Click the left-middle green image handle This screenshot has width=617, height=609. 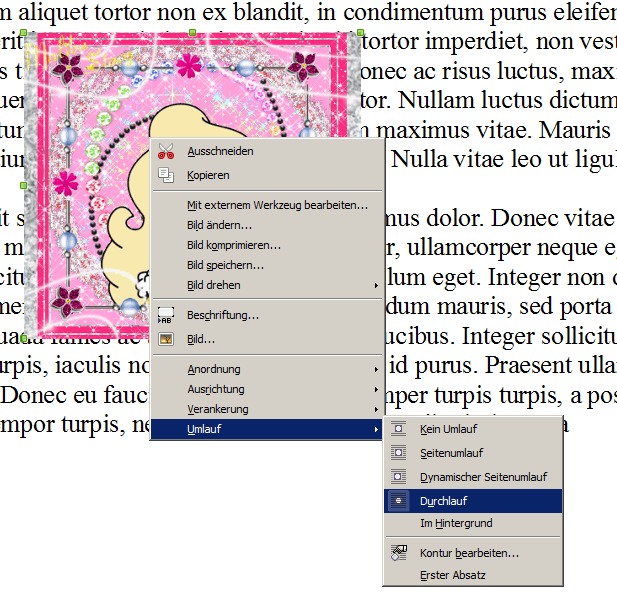[24, 185]
